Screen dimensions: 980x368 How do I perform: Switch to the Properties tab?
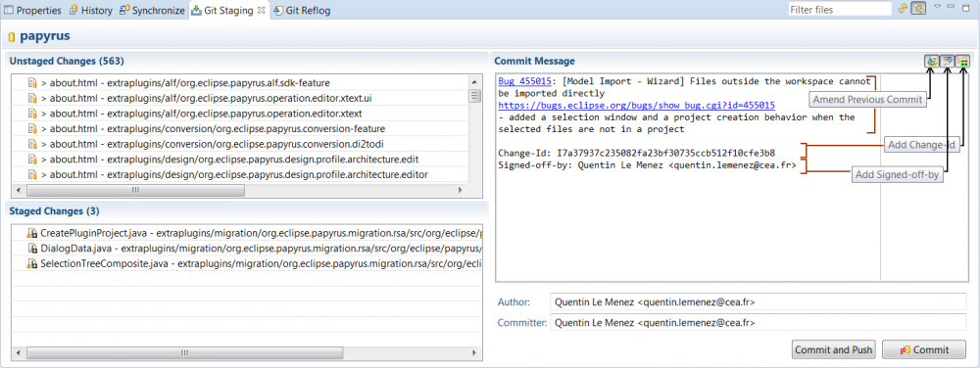pyautogui.click(x=32, y=11)
